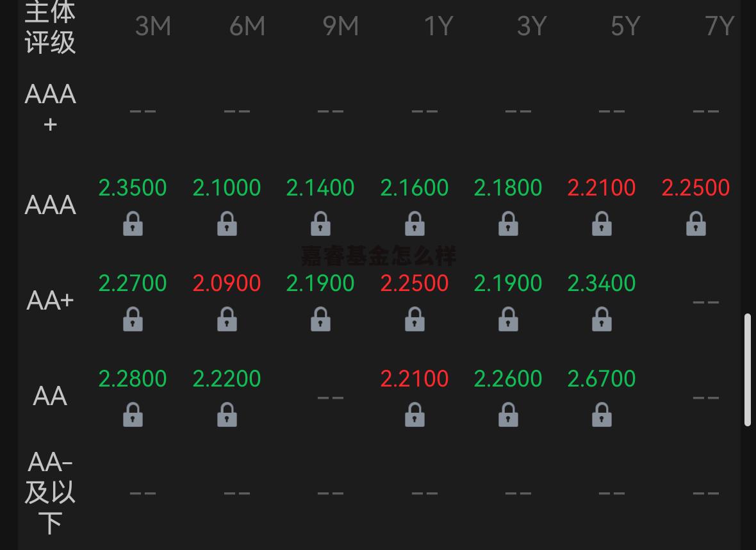Tap the lock icon under AAA 6M 2.1000
The height and width of the screenshot is (550, 756).
[227, 224]
